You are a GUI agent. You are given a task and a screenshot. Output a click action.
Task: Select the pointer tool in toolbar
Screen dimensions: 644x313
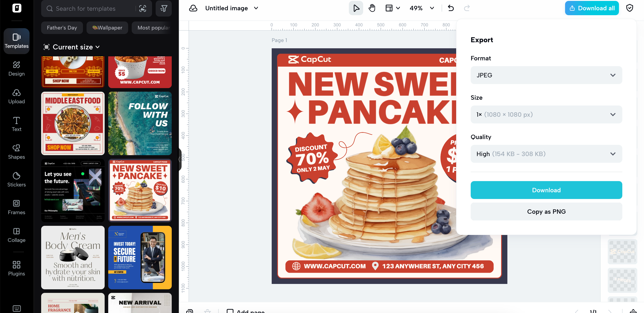tap(356, 8)
